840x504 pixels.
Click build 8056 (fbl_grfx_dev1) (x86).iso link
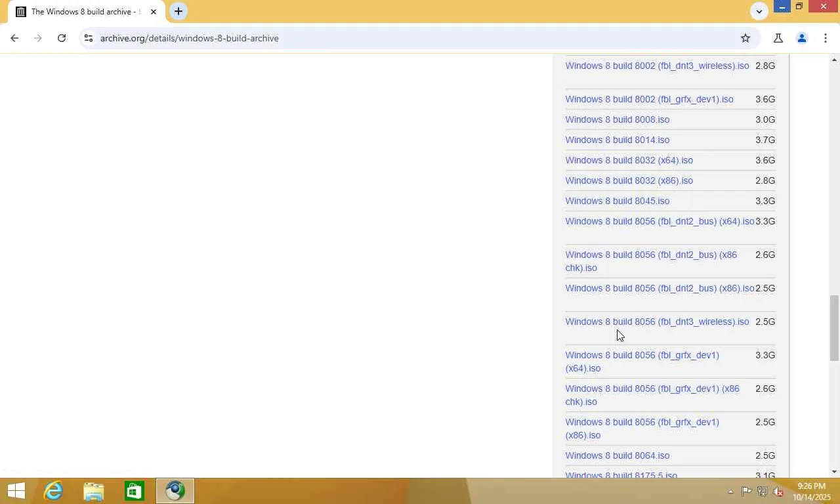(x=642, y=429)
